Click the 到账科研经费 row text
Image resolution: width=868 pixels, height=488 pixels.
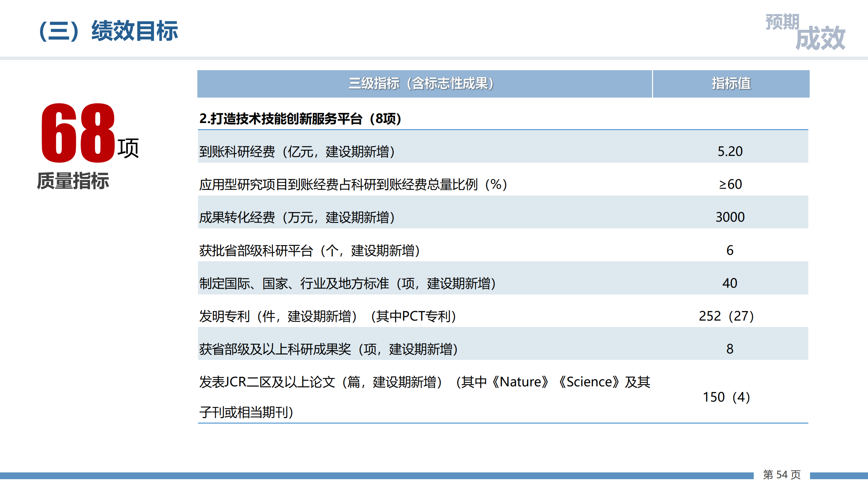(x=297, y=151)
